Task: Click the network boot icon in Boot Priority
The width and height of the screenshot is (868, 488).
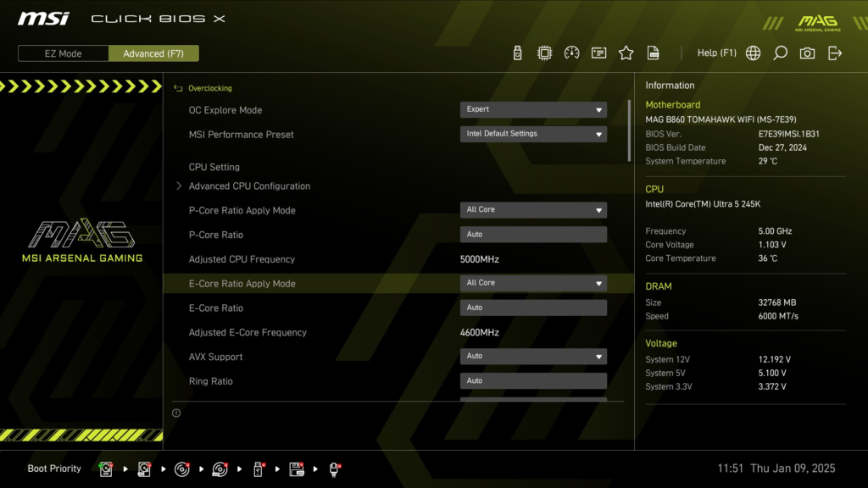Action: 334,469
